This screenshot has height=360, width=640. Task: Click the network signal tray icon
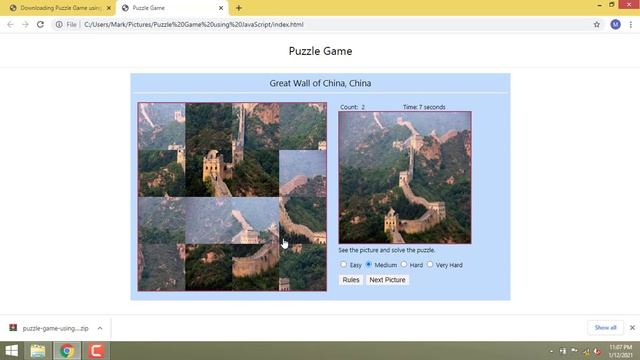point(586,351)
